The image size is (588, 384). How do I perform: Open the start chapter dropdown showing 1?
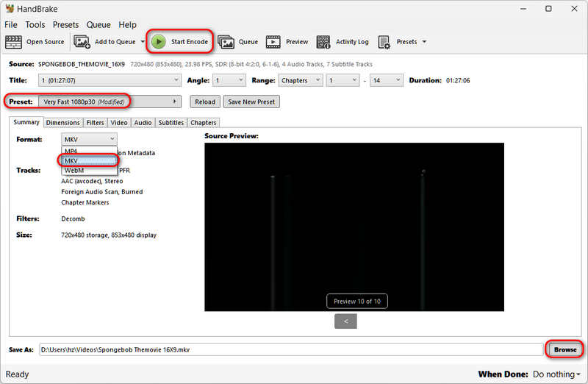tap(343, 80)
